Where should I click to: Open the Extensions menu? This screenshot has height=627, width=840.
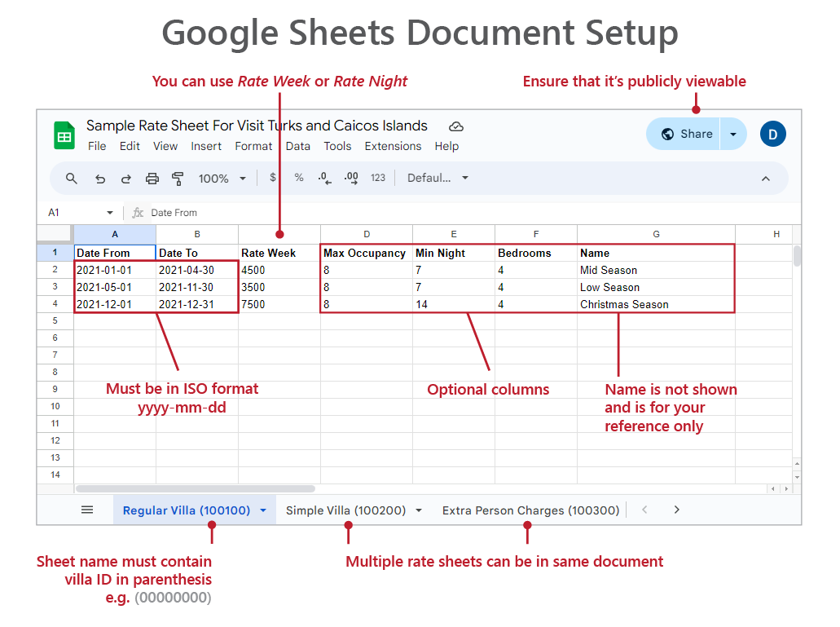tap(394, 146)
